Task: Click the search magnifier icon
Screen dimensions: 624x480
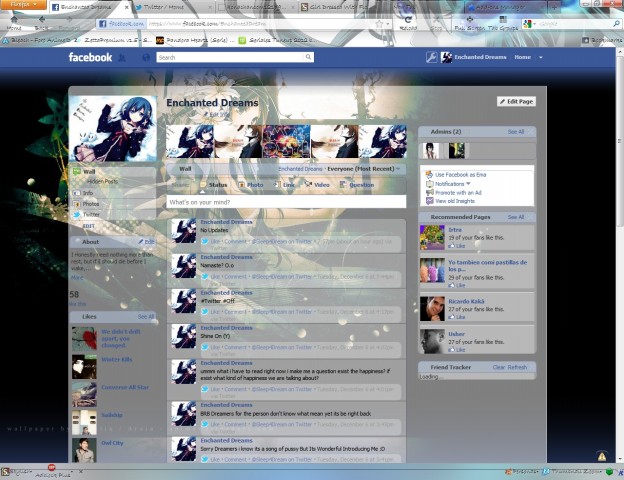Action: [308, 57]
